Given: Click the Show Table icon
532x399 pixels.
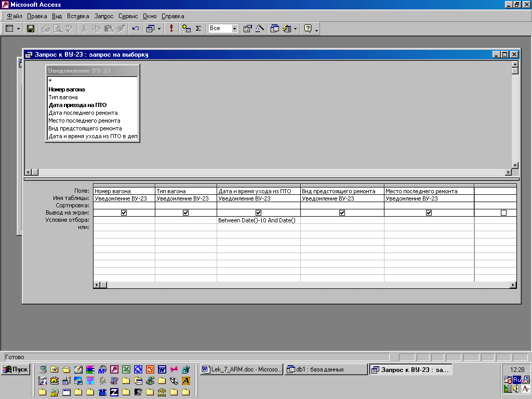Looking at the screenshot, I should pos(187,29).
